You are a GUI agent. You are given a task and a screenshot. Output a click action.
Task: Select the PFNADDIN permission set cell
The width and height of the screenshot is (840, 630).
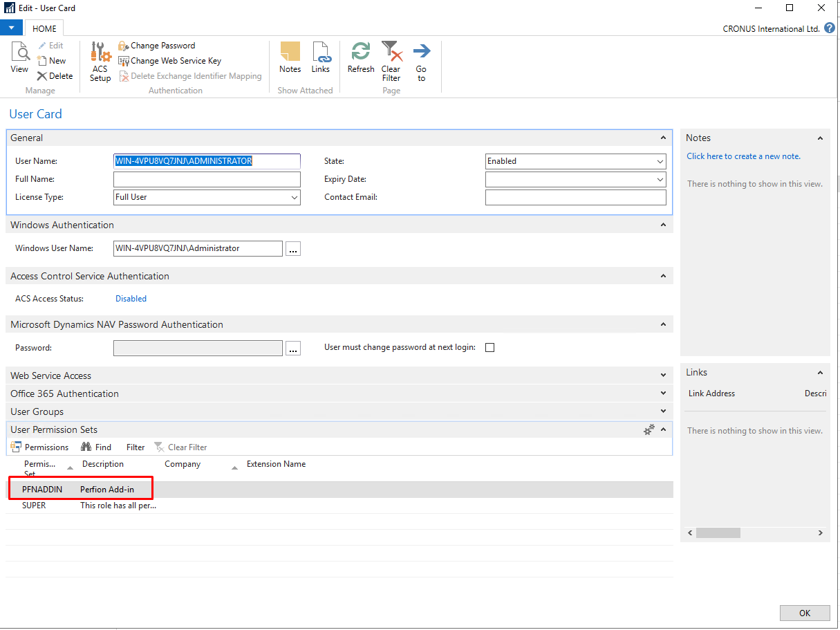[42, 490]
